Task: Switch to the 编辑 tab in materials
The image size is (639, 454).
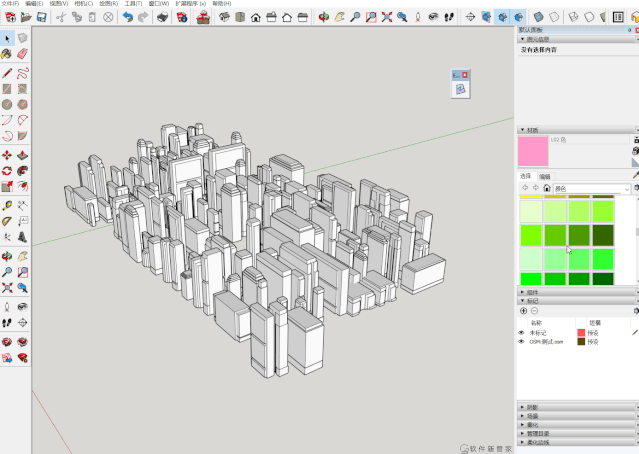Action: pyautogui.click(x=545, y=177)
